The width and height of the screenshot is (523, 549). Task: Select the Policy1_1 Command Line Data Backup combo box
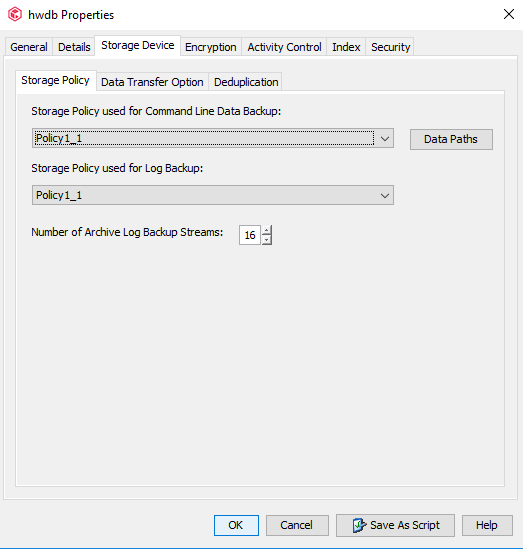point(213,138)
